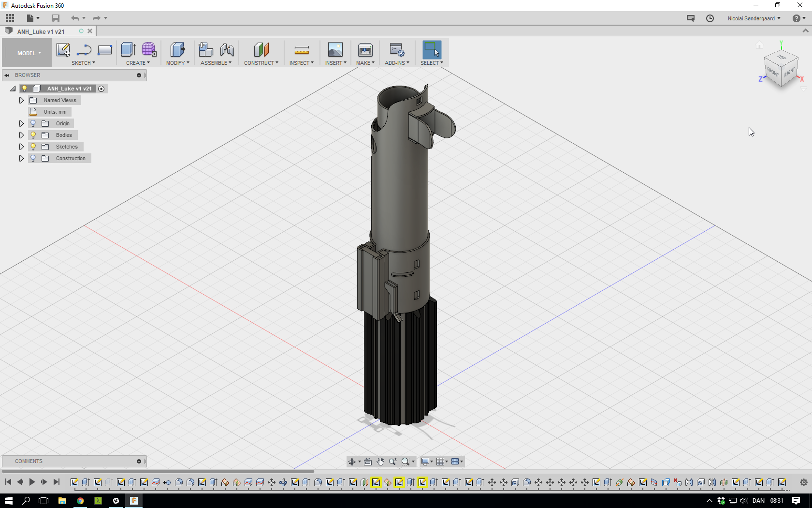Open Nicolai Søndergaard account menu
812x508 pixels.
coord(754,18)
